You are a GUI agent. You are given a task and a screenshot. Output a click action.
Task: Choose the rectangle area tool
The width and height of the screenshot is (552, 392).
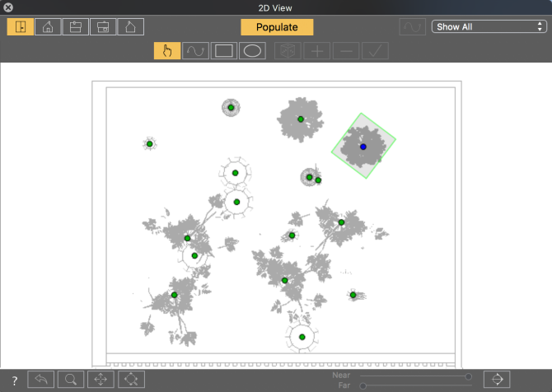[x=224, y=51]
